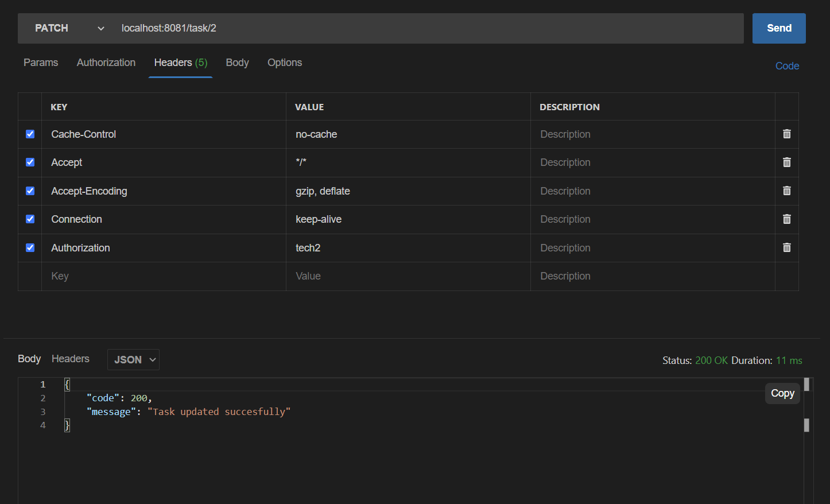Show the response Headers tab
Viewport: 830px width, 504px height.
coord(71,359)
